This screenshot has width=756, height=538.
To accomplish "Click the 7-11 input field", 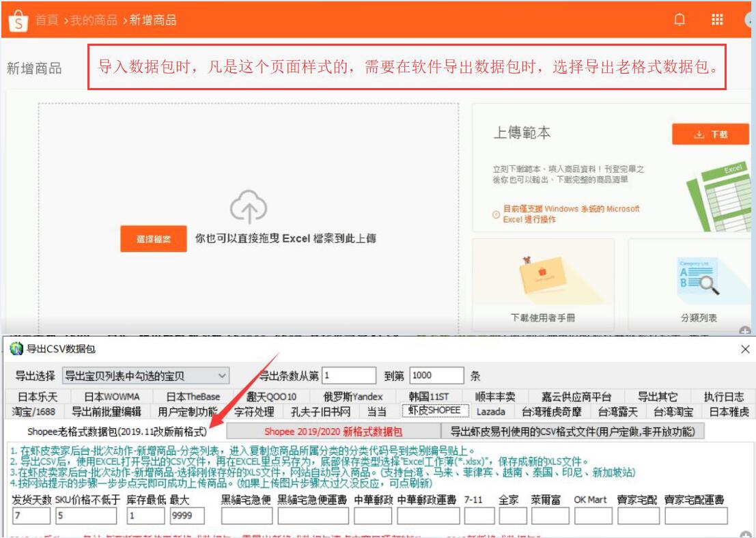I will click(479, 516).
